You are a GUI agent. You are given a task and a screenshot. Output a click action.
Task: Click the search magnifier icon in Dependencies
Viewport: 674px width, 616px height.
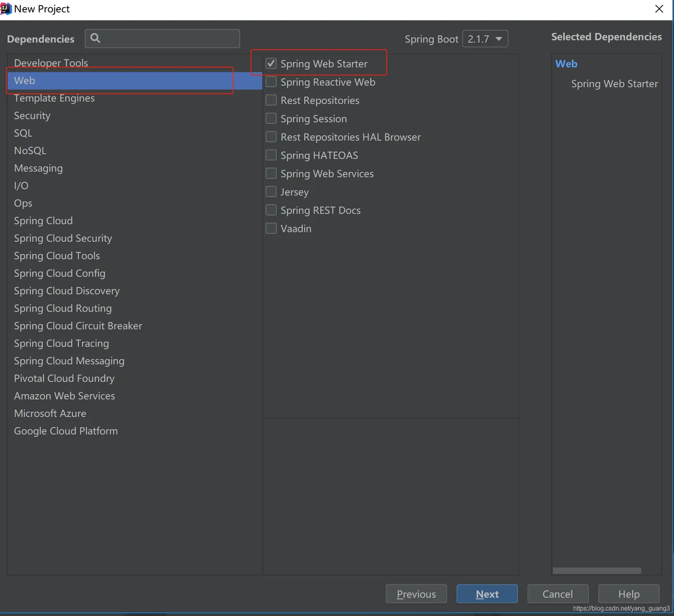(x=95, y=38)
